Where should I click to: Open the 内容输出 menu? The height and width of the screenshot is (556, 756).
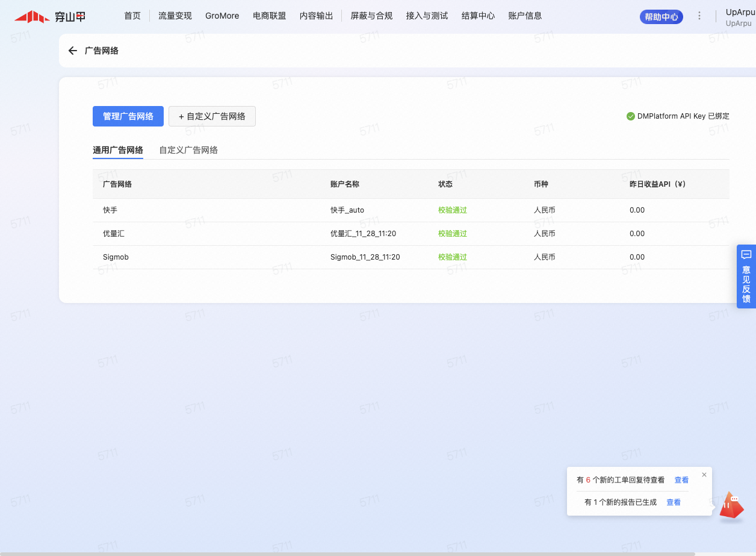tap(317, 16)
